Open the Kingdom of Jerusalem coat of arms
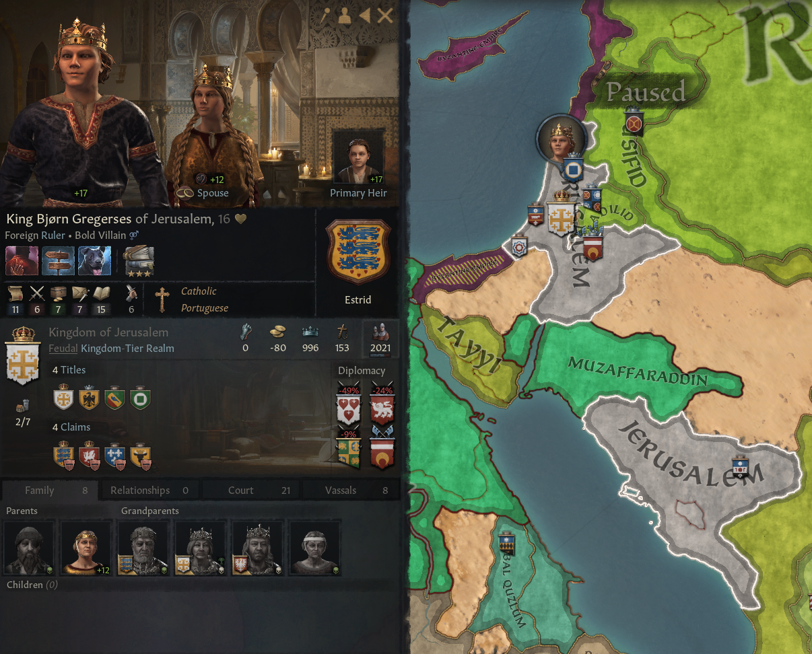 24,356
